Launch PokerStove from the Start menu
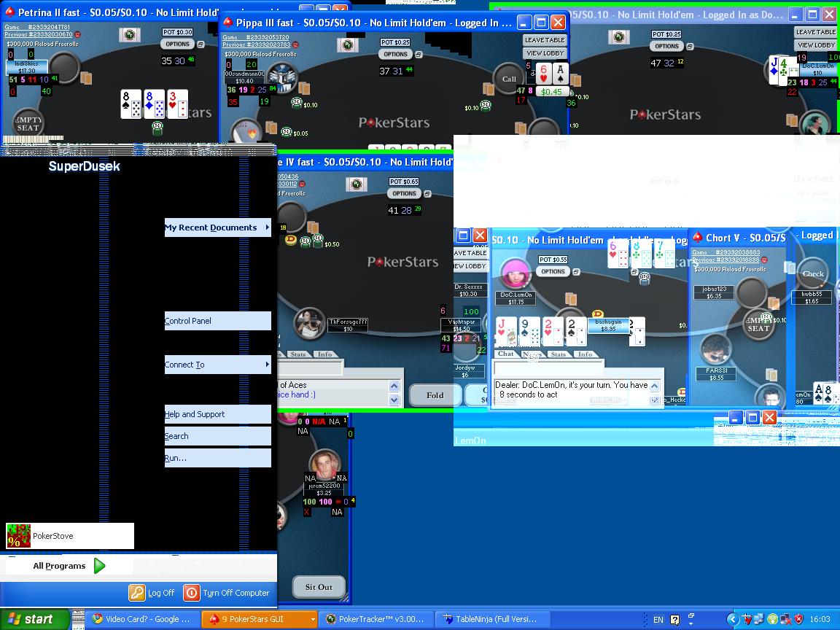The width and height of the screenshot is (840, 630). [70, 536]
